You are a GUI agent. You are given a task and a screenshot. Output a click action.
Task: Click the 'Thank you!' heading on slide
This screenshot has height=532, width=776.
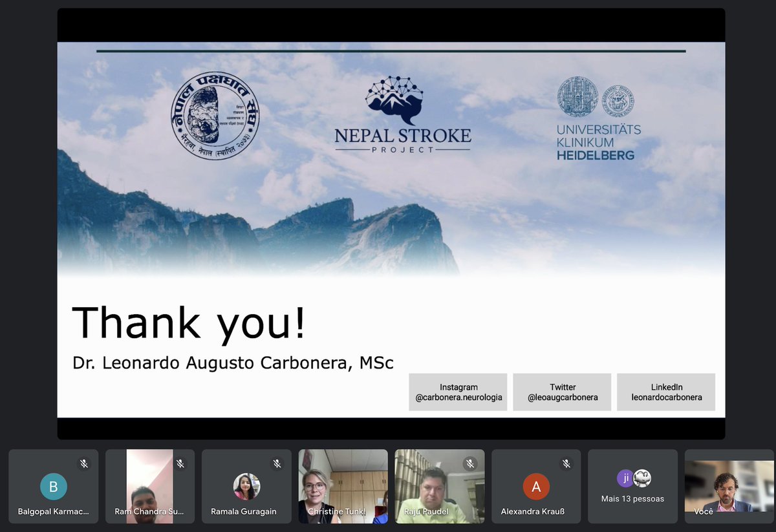[x=189, y=323]
